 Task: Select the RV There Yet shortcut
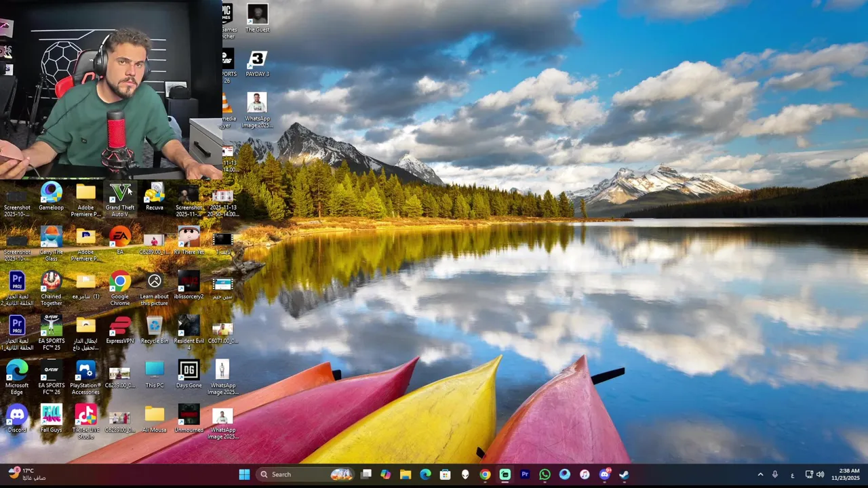click(189, 241)
